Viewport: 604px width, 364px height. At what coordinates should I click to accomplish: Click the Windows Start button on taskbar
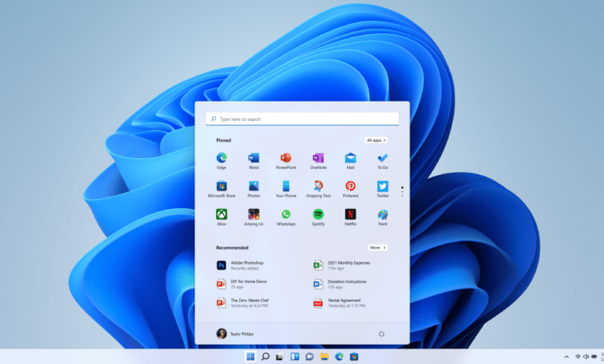(250, 357)
